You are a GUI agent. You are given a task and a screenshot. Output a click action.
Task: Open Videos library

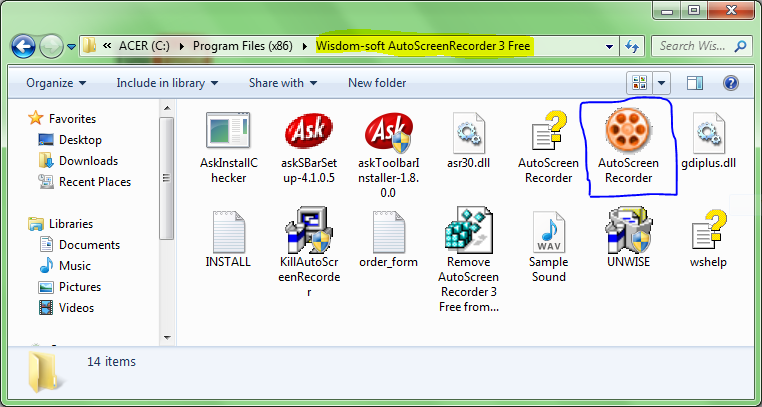click(x=76, y=307)
